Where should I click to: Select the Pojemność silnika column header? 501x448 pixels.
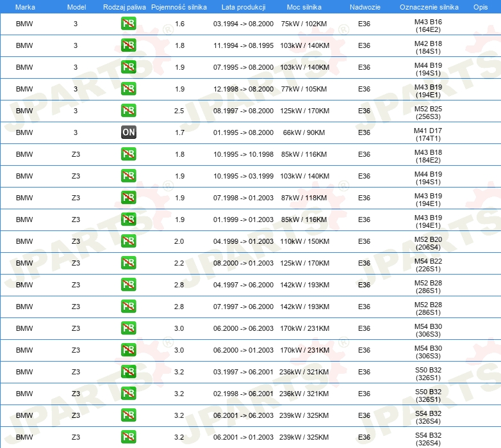pyautogui.click(x=179, y=7)
